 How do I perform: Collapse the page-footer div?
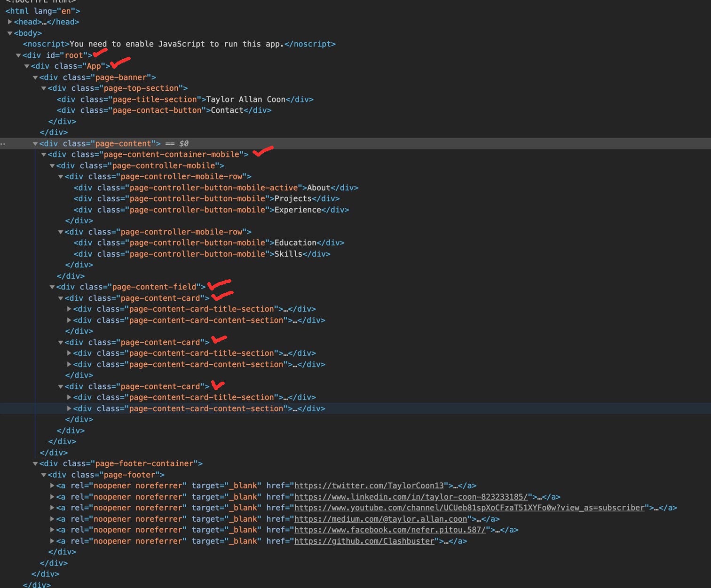[44, 475]
